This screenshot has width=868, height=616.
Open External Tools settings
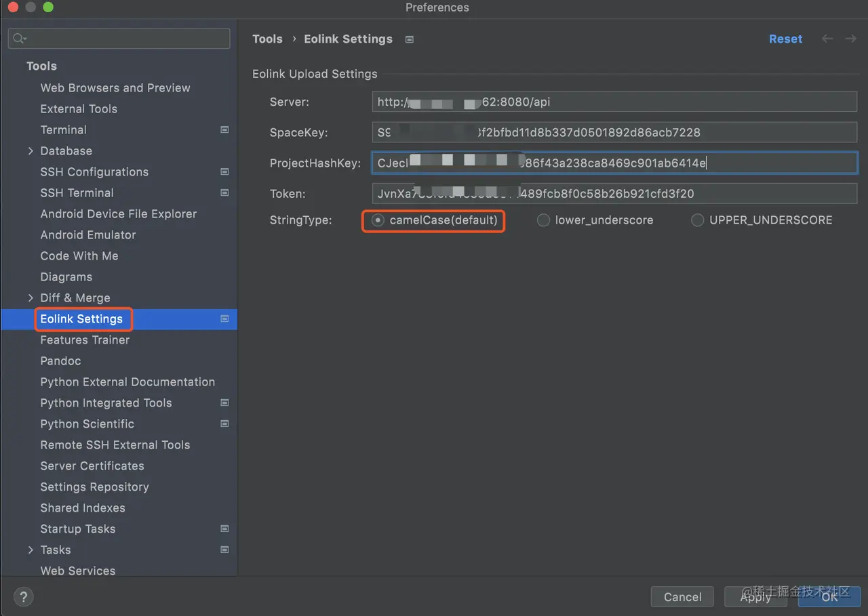pyautogui.click(x=79, y=108)
